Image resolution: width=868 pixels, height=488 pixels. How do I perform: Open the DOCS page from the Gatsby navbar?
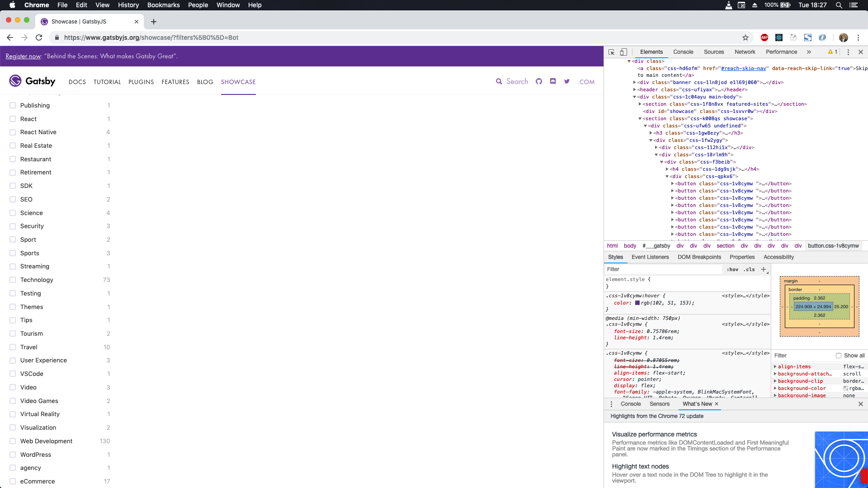point(77,82)
